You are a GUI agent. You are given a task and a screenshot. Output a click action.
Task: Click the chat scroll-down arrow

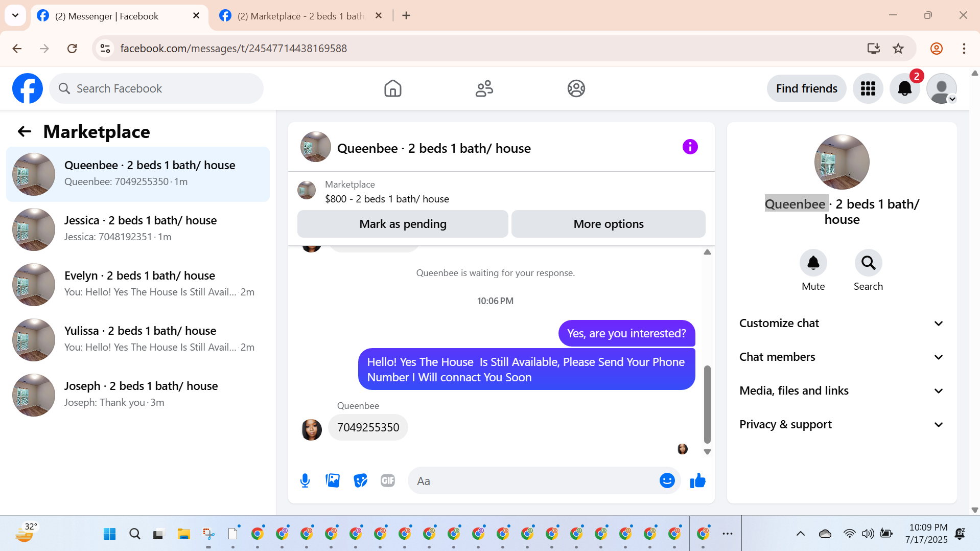(707, 452)
